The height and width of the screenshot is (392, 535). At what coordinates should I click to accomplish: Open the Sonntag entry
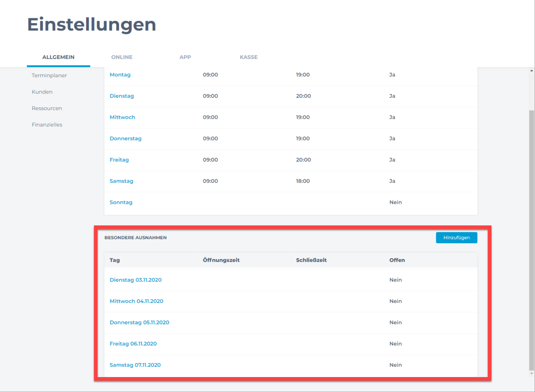tap(121, 202)
